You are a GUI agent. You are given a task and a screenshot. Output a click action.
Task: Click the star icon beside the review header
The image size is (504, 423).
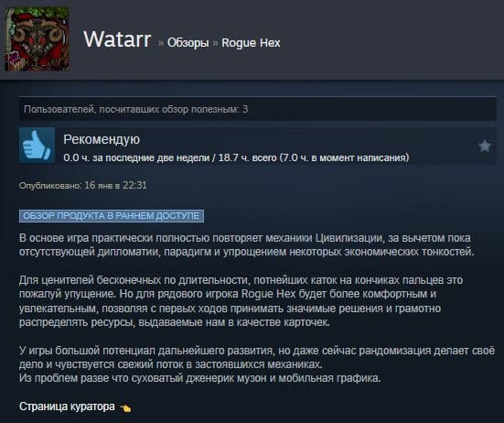485,146
